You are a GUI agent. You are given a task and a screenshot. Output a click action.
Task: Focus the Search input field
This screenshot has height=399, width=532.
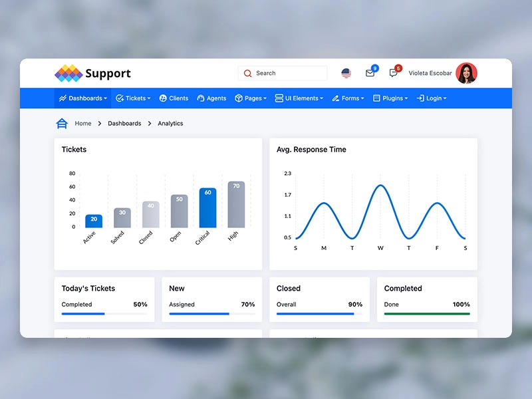pyautogui.click(x=283, y=73)
